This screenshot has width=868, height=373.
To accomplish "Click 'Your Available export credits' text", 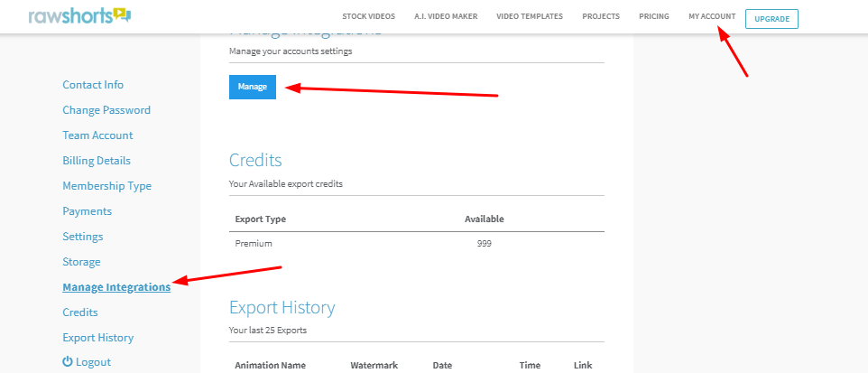I will [286, 184].
